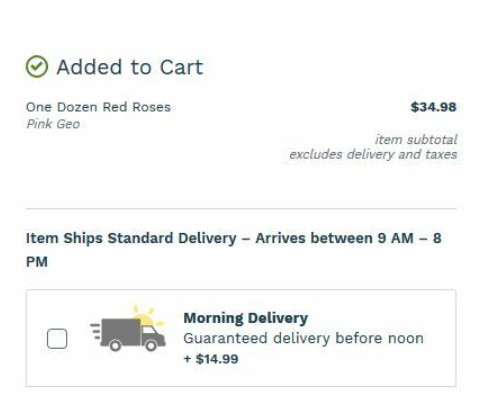Click the trailing PM in the delivery heading
This screenshot has height=418, width=504.
[x=37, y=262]
